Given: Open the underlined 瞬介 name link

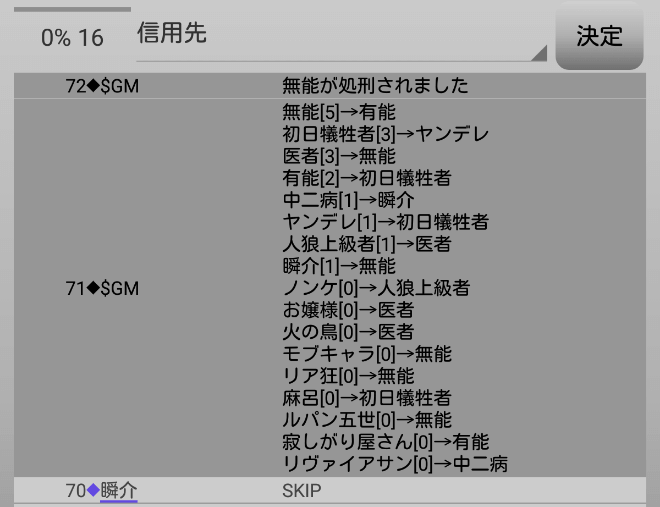Looking at the screenshot, I should point(119,490).
